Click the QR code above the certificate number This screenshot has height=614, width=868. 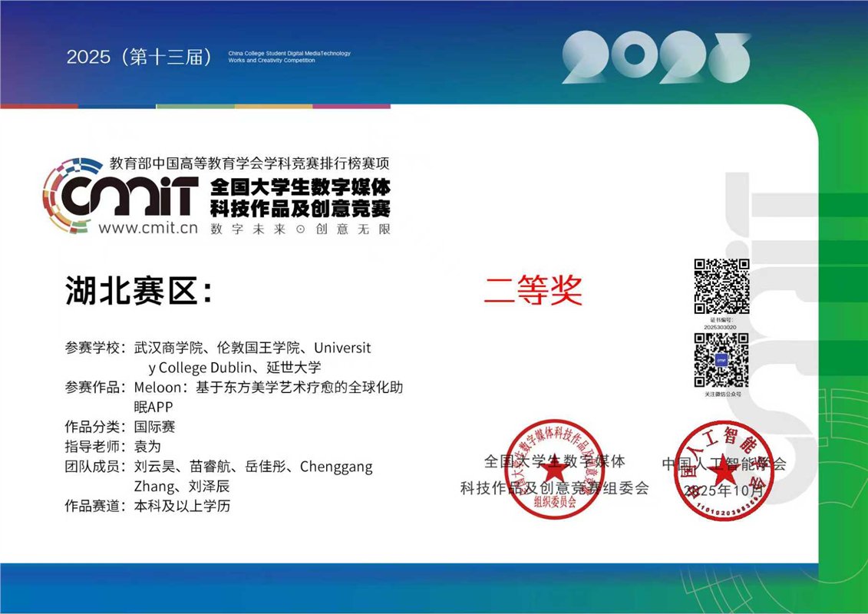point(722,286)
